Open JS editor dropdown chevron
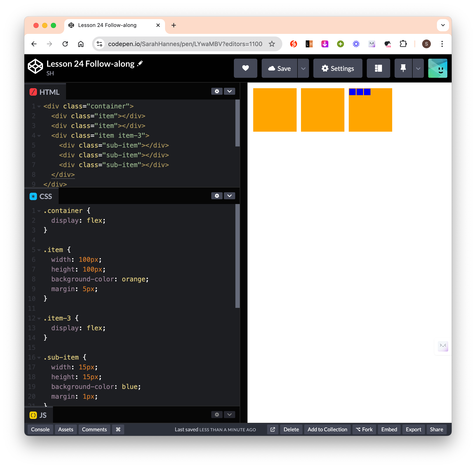The height and width of the screenshot is (468, 476). pyautogui.click(x=229, y=415)
